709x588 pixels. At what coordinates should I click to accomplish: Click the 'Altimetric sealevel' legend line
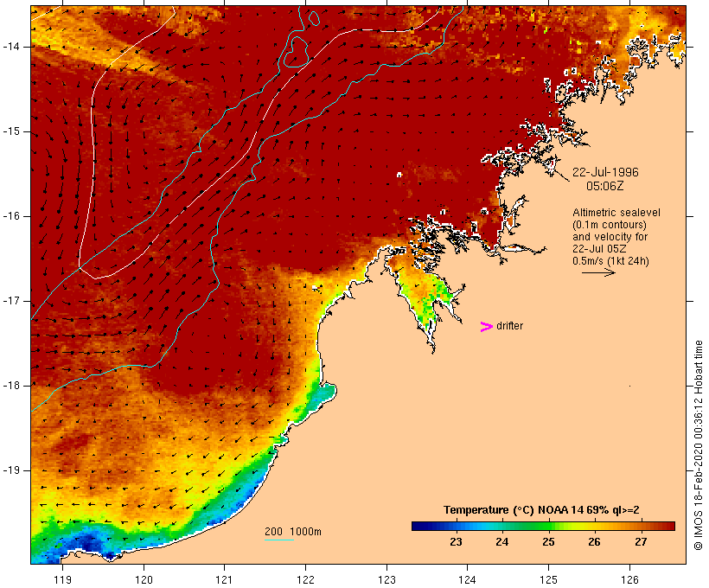pos(616,213)
